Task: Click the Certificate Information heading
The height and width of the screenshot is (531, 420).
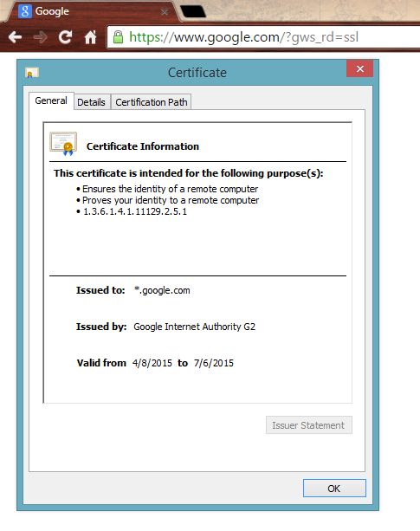Action: click(x=143, y=146)
